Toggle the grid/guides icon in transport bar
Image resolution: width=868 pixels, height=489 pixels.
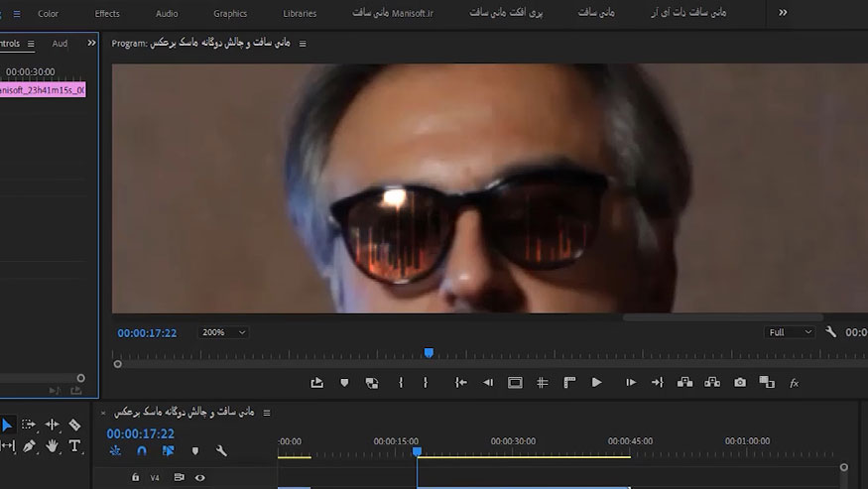click(542, 383)
